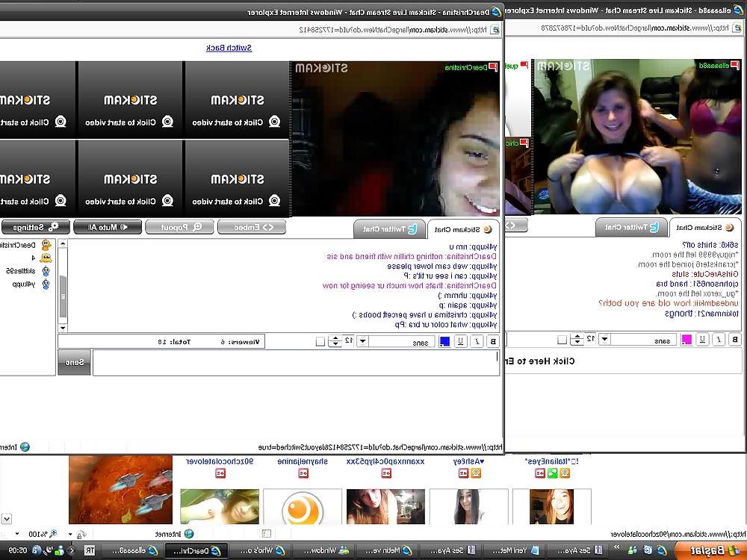Toggle Italic in DearChristina chat toolbar
Screen dimensions: 747x560
click(x=477, y=341)
